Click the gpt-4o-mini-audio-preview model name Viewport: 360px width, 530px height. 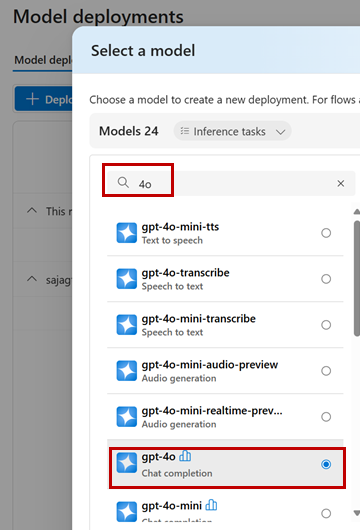[210, 365]
